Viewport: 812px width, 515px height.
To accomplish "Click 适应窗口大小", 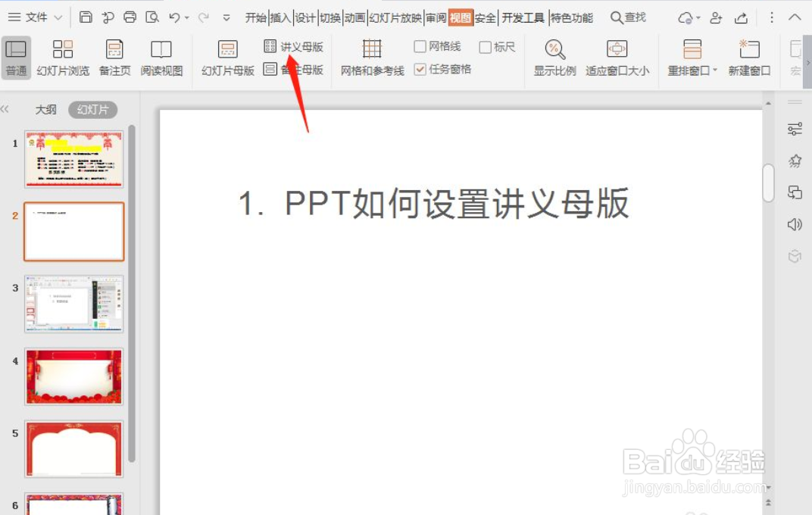I will tap(617, 58).
